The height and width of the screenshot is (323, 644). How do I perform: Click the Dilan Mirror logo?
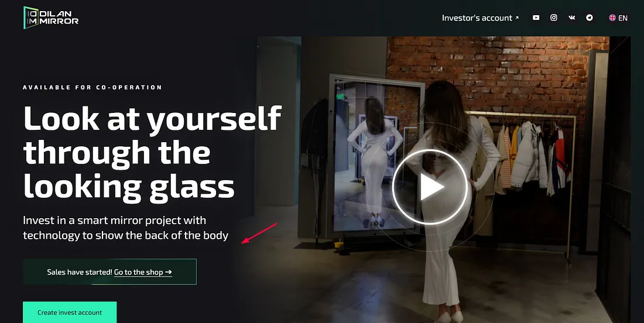51,18
